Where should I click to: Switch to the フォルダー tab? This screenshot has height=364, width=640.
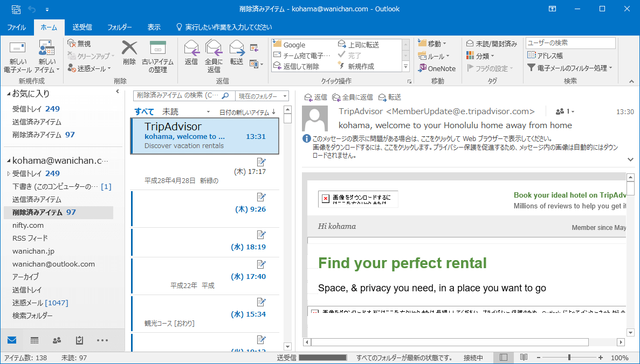tap(120, 27)
